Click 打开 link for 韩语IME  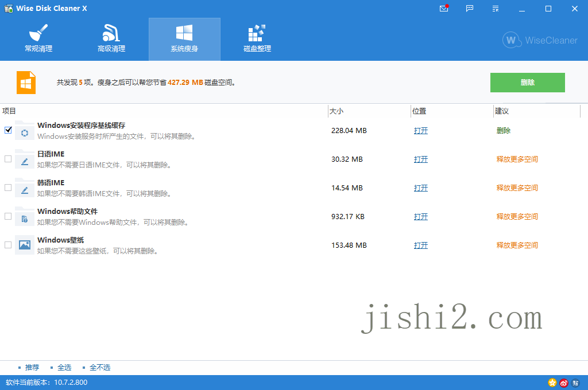coord(421,188)
